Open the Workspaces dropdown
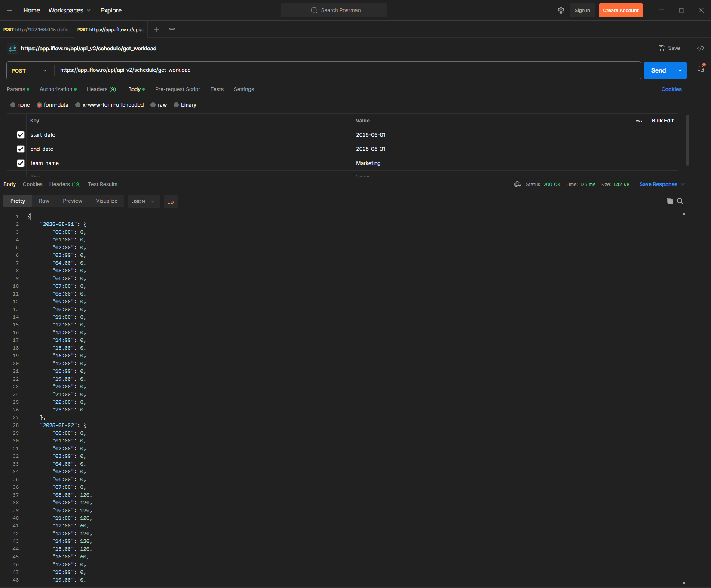 (70, 10)
